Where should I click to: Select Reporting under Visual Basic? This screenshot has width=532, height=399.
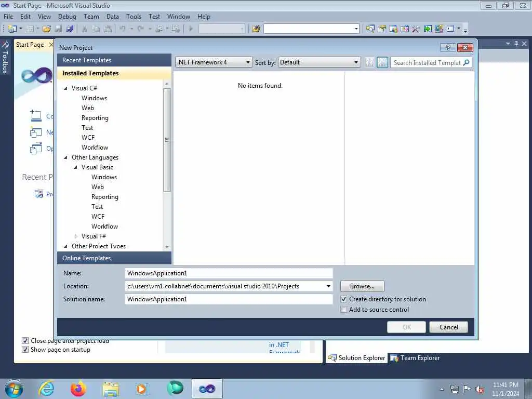click(x=105, y=197)
